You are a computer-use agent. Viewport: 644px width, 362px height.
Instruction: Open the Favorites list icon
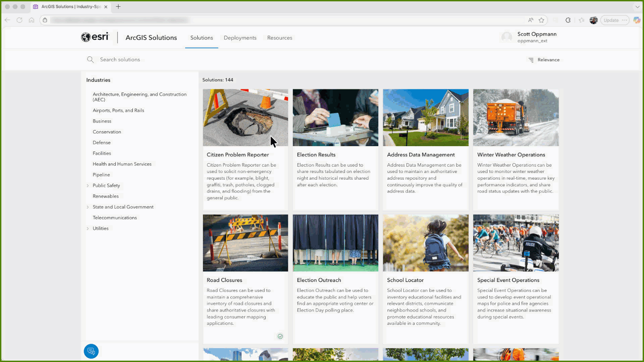pyautogui.click(x=581, y=20)
